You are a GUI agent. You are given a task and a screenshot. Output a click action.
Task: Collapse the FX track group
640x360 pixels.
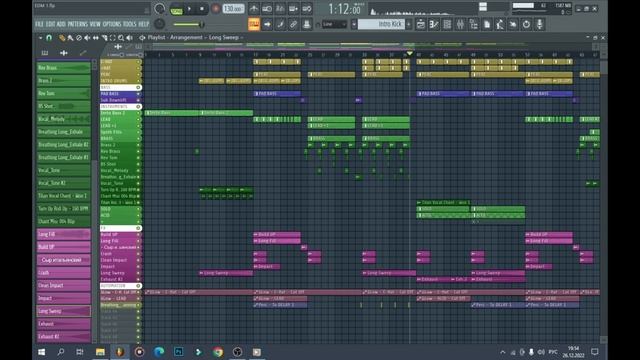pyautogui.click(x=138, y=228)
